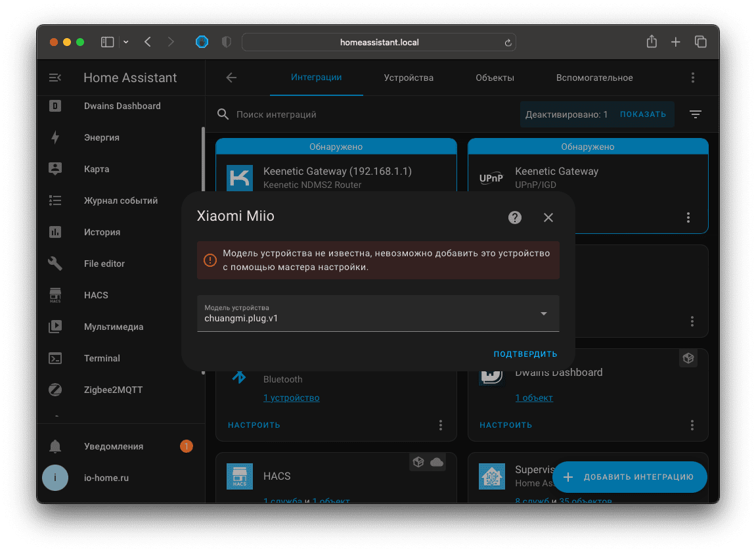Open Dwains Dashboard from sidebar
The image size is (756, 552).
click(x=122, y=106)
